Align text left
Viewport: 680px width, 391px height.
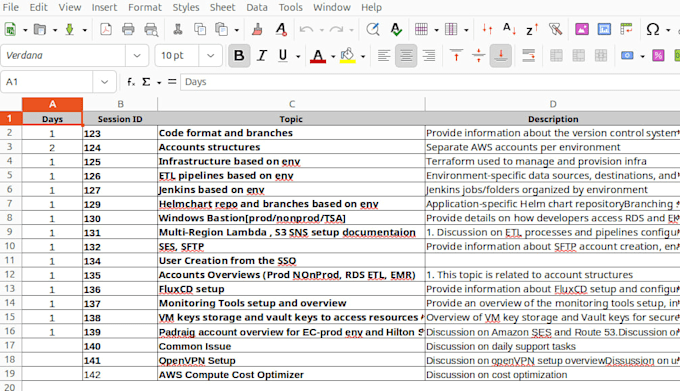[384, 55]
